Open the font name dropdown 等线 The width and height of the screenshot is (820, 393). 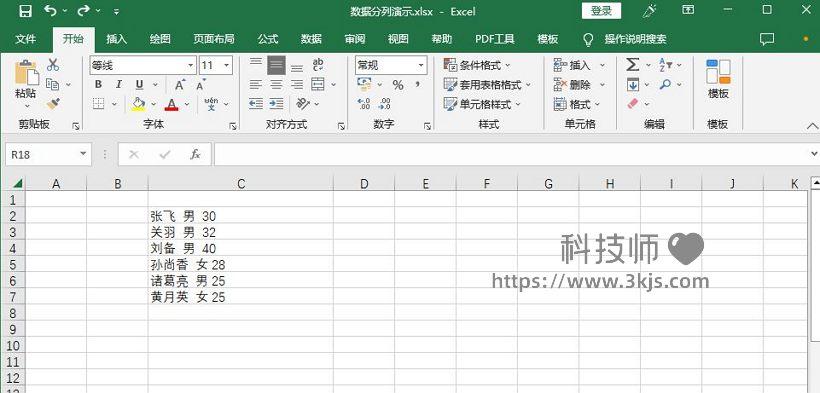(x=191, y=65)
